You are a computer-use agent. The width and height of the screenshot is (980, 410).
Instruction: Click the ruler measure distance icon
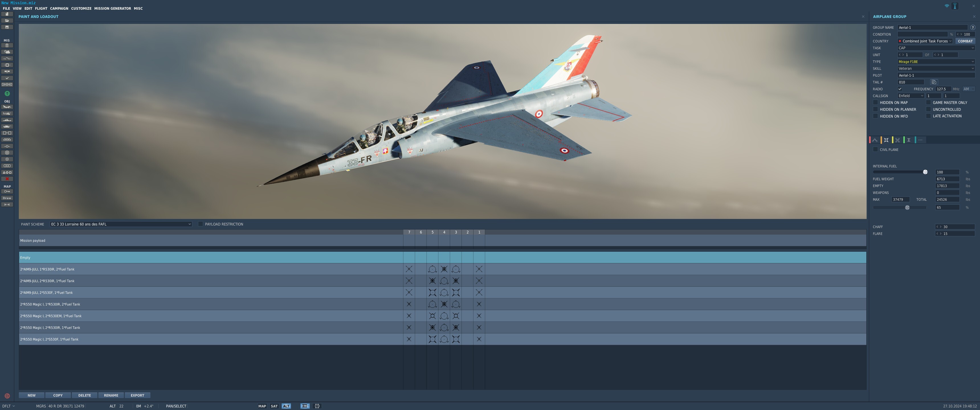coord(7,205)
